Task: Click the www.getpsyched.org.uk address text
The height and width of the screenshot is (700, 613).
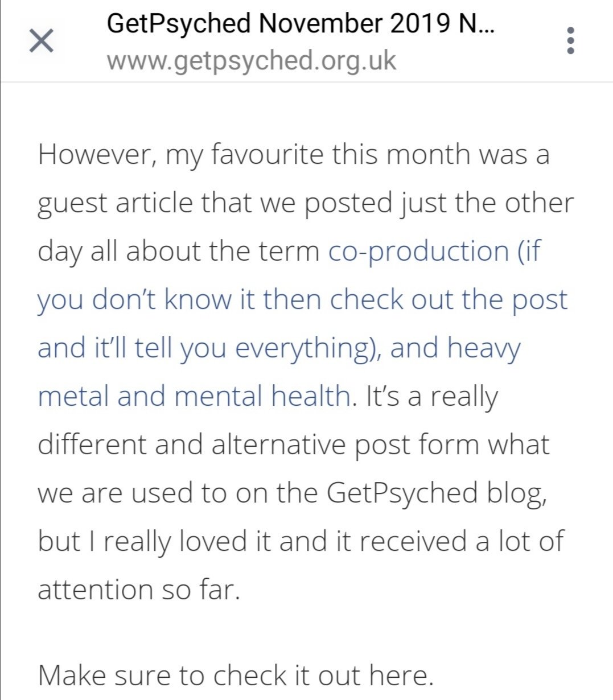Action: [251, 60]
